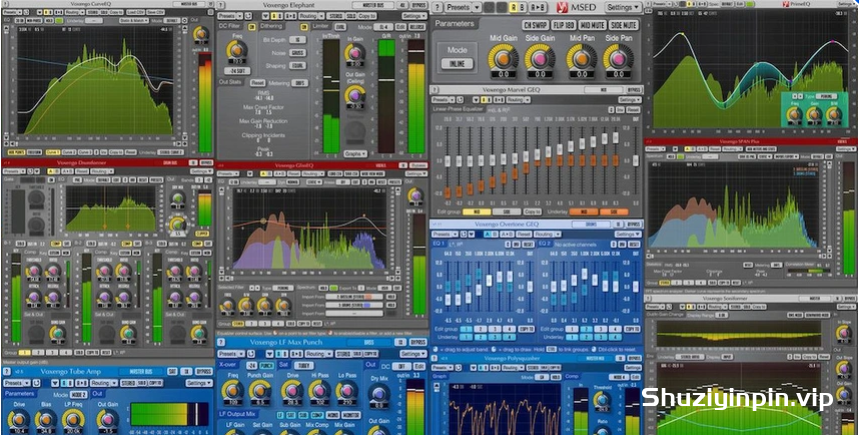859x436 pixels.
Task: Click LF Max Punch help question mark icon
Action: (221, 343)
